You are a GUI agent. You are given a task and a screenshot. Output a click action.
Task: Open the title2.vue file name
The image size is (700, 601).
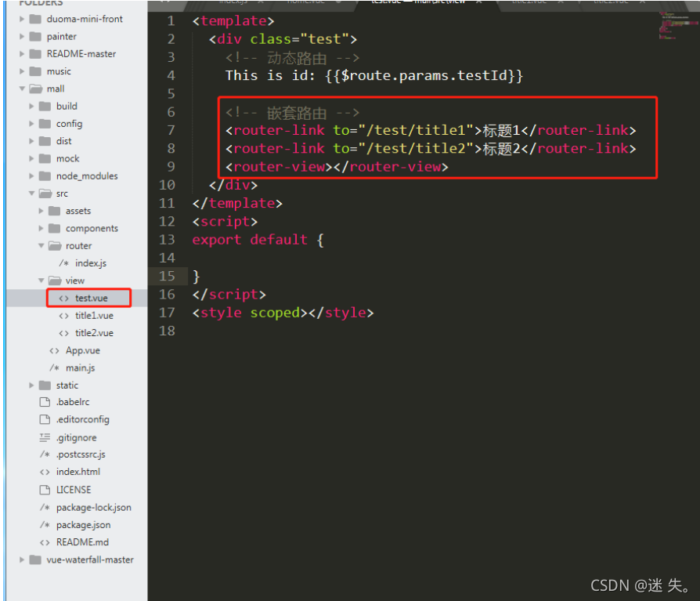(x=94, y=333)
